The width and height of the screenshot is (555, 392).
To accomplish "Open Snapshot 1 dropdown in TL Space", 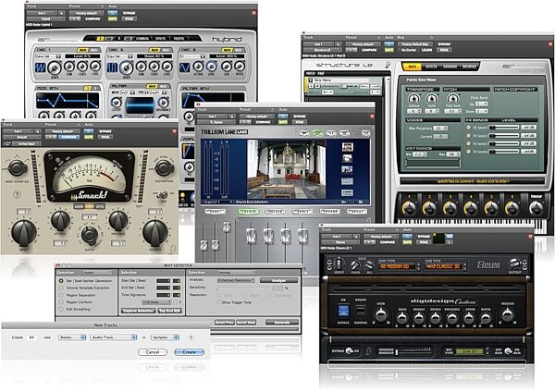I will 217,202.
